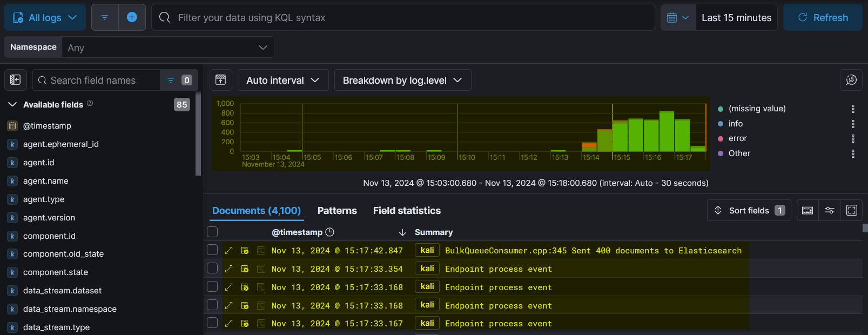Viewport: 868px width, 335px height.
Task: Collapse the field list sidebar
Action: click(x=16, y=80)
